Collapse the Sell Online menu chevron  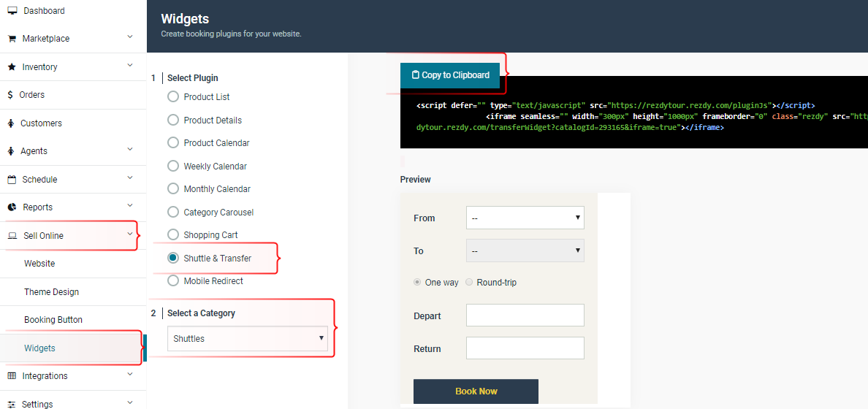(130, 234)
